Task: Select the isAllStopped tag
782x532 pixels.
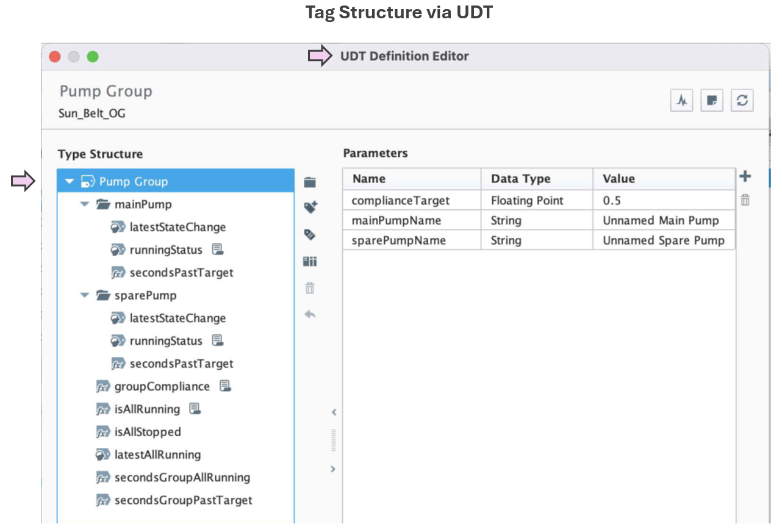Action: (148, 432)
